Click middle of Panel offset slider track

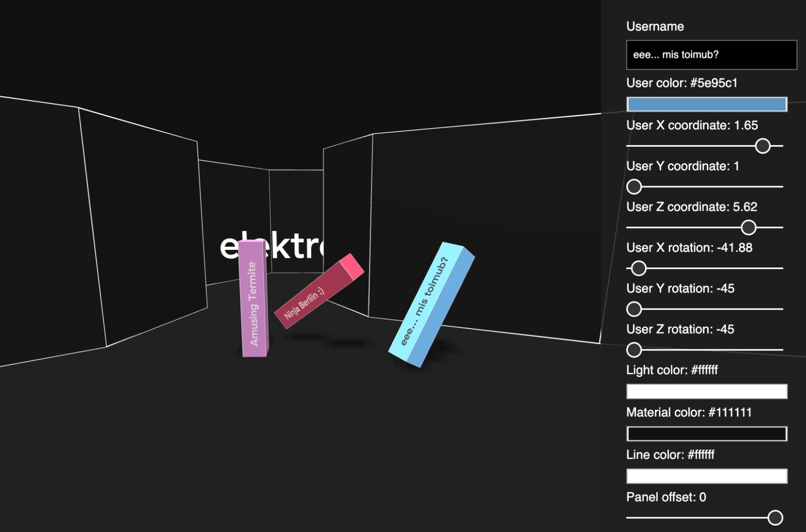tap(704, 517)
